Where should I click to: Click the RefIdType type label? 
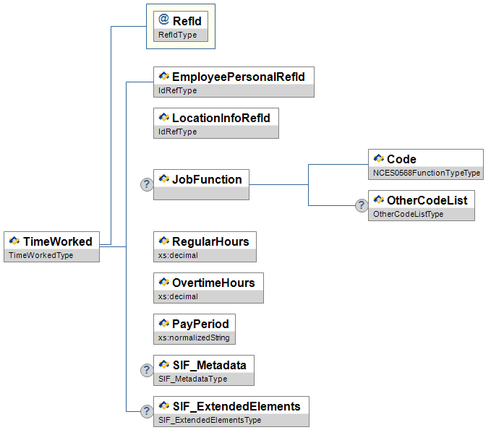(x=178, y=35)
